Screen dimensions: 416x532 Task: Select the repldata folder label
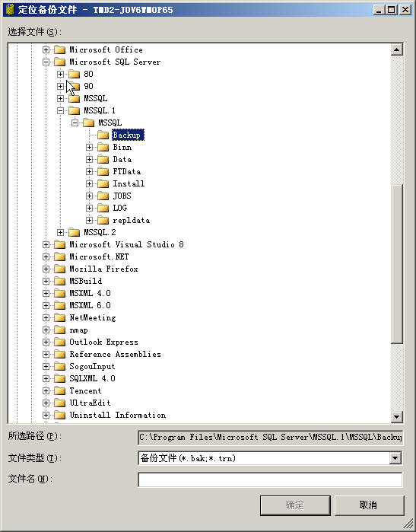click(x=131, y=220)
